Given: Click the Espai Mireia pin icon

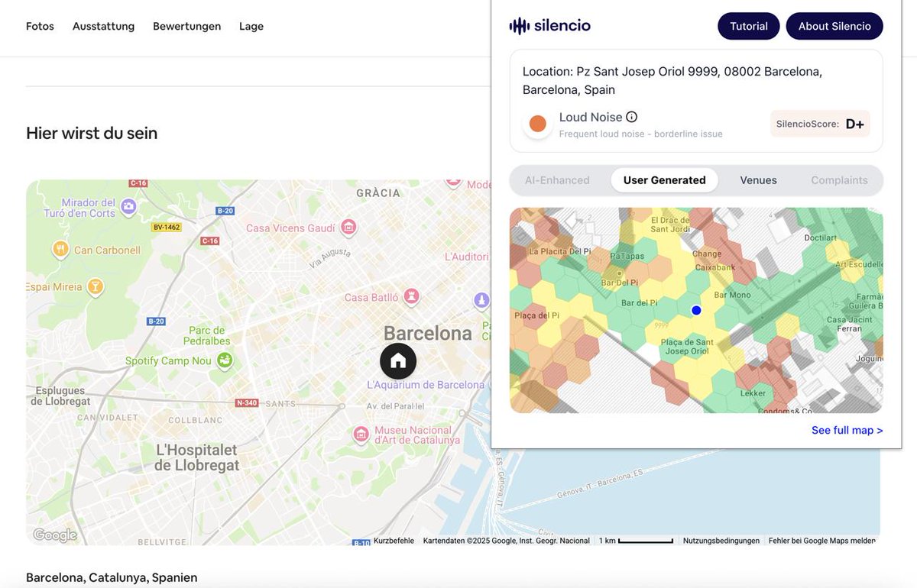Looking at the screenshot, I should 95,286.
